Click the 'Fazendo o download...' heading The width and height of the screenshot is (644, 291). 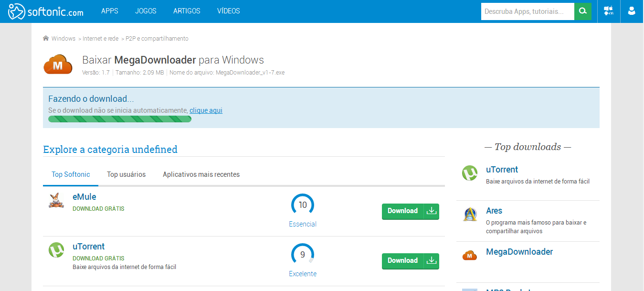tap(91, 99)
